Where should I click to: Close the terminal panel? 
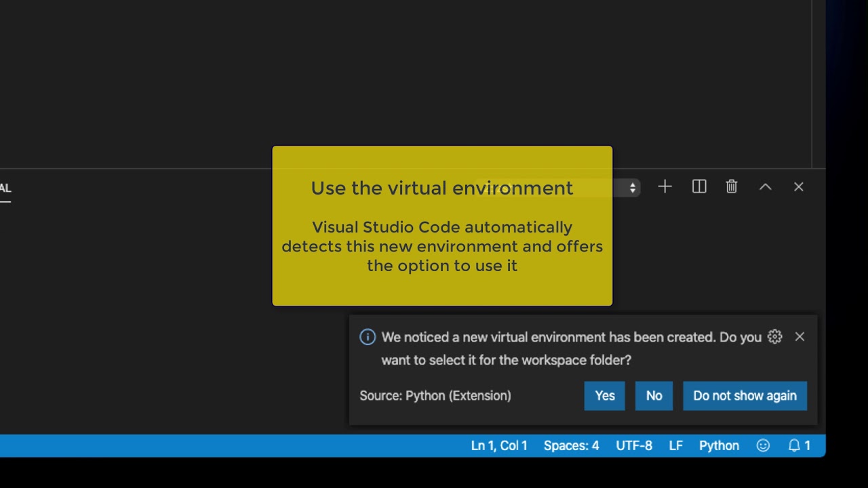point(798,187)
